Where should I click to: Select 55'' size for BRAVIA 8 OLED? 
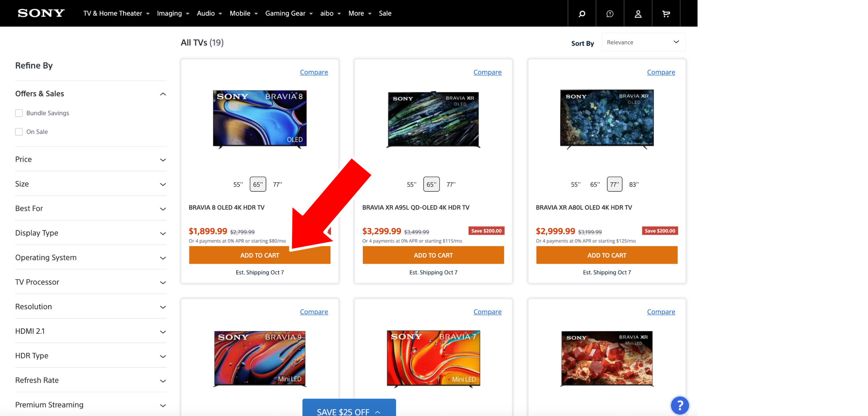[x=238, y=184]
